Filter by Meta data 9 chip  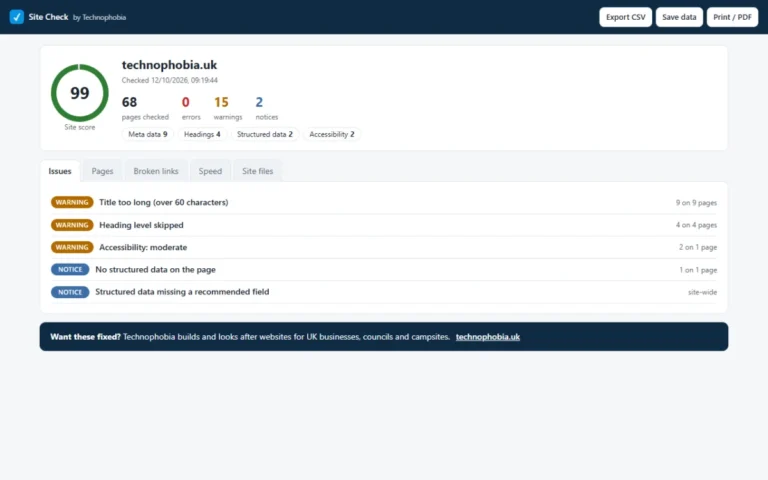(147, 134)
